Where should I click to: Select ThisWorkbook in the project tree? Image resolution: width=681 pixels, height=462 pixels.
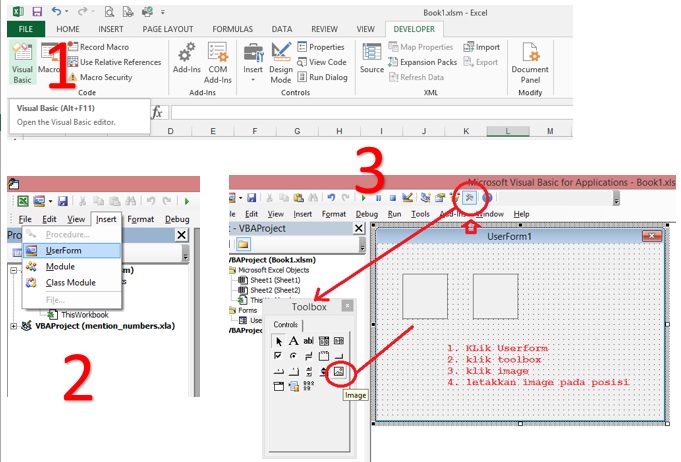(79, 314)
